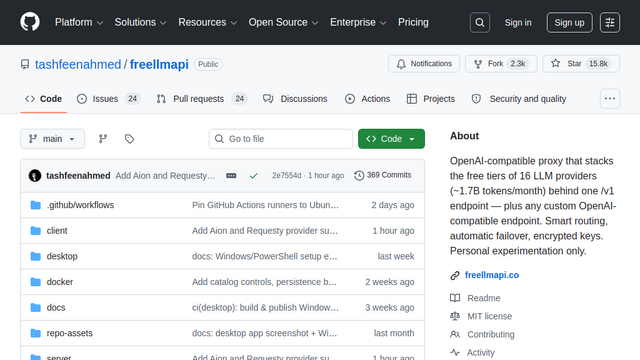
Task: Open the client folder name
Action: click(x=57, y=231)
